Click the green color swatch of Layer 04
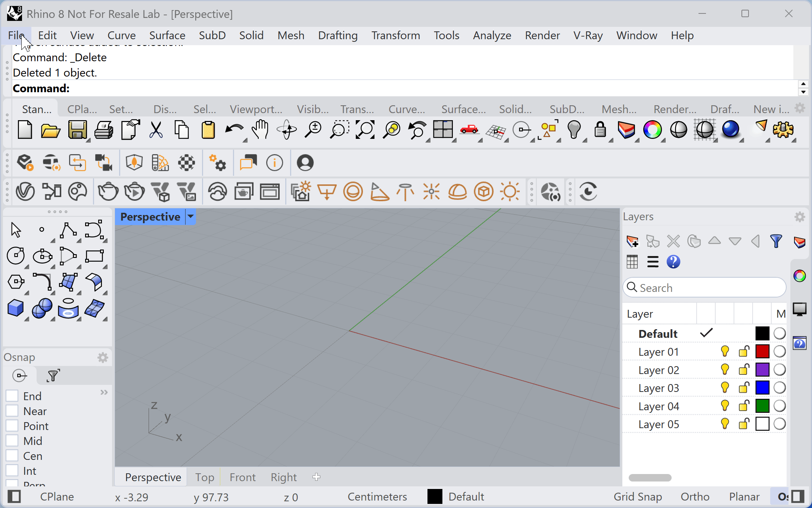The image size is (812, 508). pyautogui.click(x=762, y=406)
